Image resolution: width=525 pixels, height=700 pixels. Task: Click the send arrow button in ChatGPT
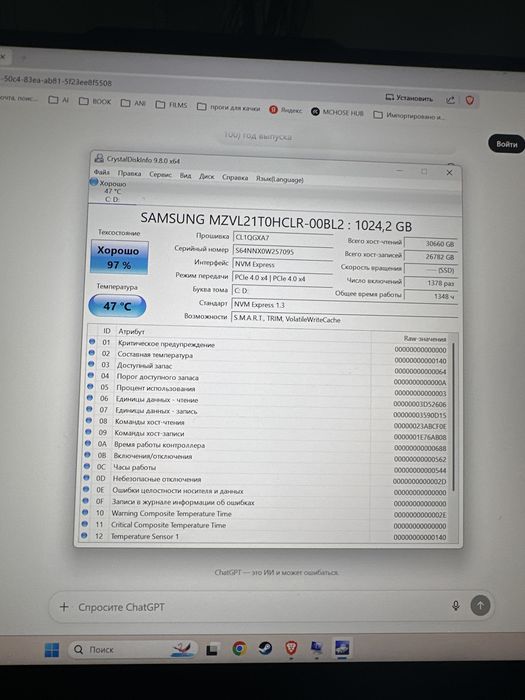click(x=480, y=606)
